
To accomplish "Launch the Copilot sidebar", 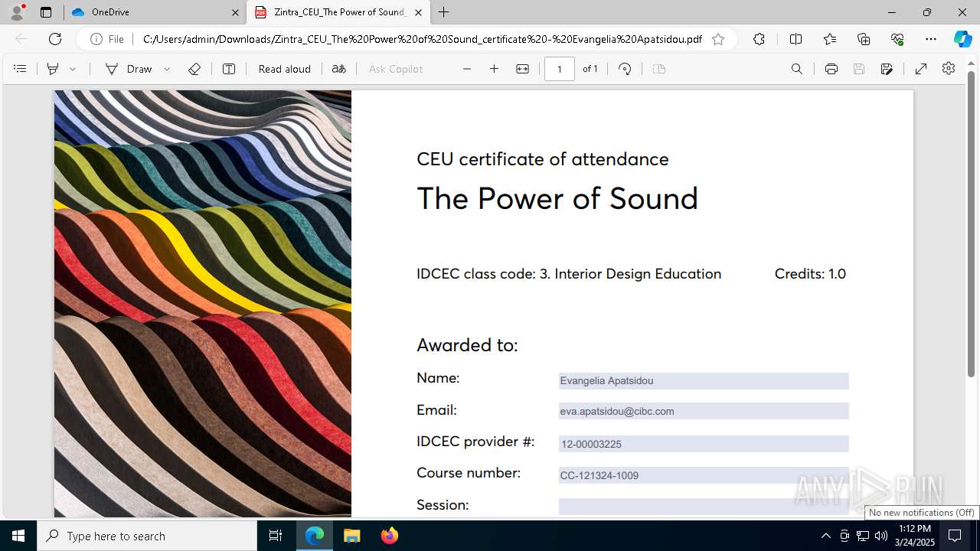I will point(962,39).
